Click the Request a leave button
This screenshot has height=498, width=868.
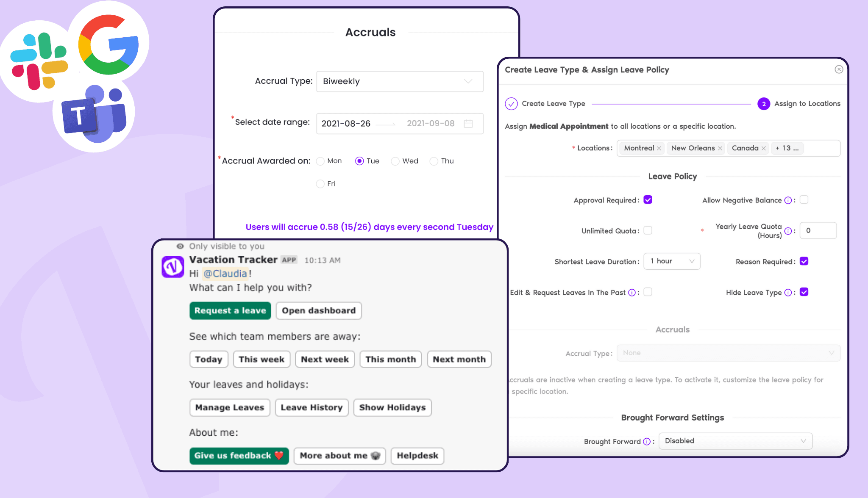click(230, 310)
